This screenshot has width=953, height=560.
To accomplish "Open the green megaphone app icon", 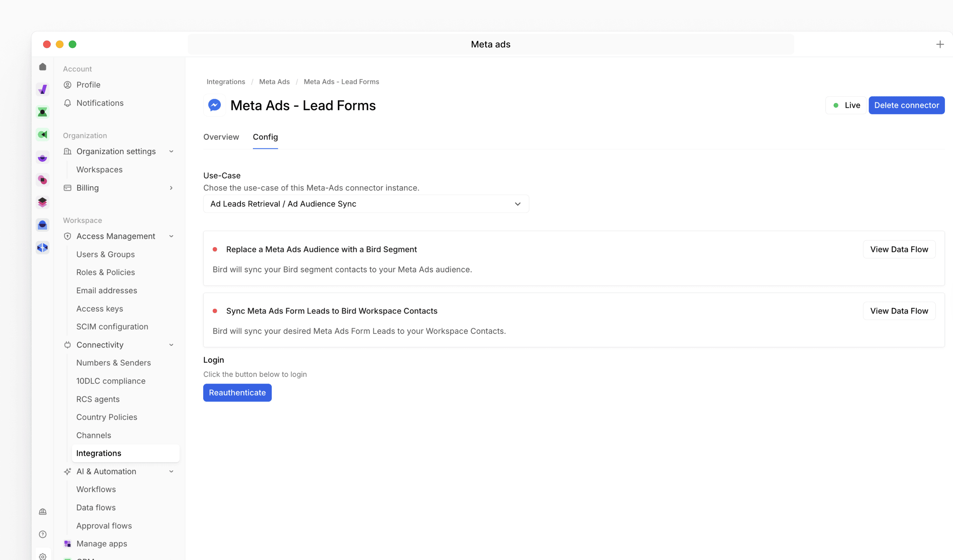I will coord(43,134).
